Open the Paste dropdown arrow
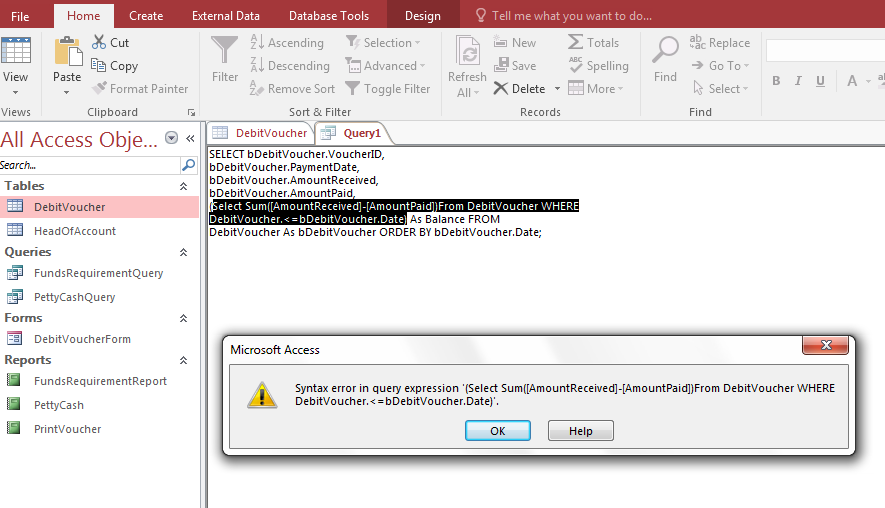The image size is (885, 508). point(67,92)
